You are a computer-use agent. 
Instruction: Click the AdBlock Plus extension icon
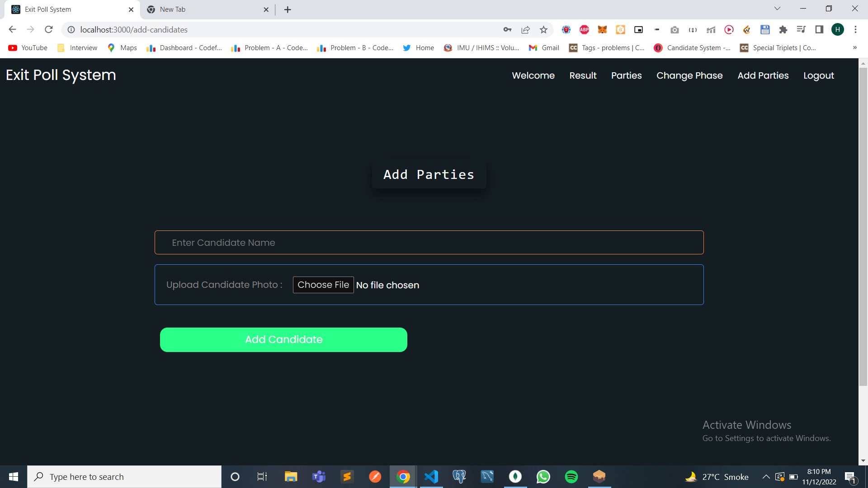click(584, 30)
